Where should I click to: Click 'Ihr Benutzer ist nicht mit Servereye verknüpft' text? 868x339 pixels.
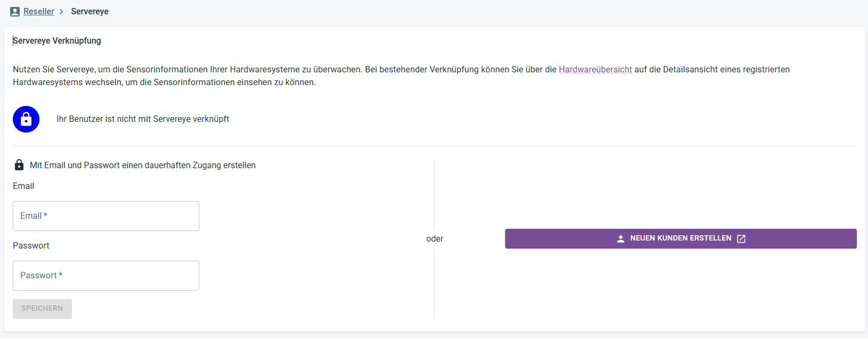(143, 119)
